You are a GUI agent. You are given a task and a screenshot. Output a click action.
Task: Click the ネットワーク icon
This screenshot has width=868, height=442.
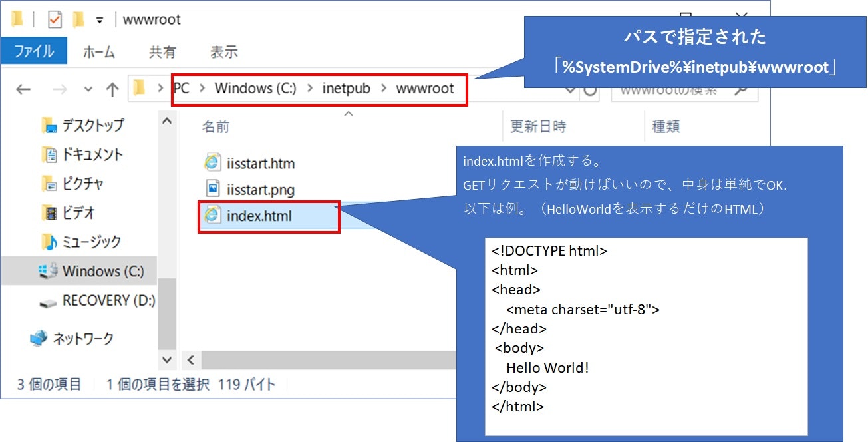click(39, 338)
